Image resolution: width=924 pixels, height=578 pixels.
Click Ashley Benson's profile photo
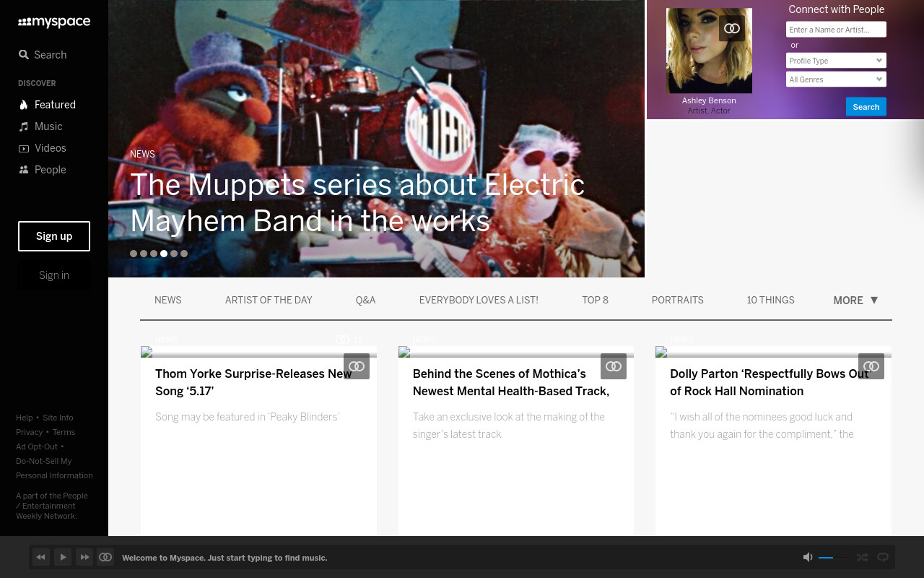click(709, 51)
